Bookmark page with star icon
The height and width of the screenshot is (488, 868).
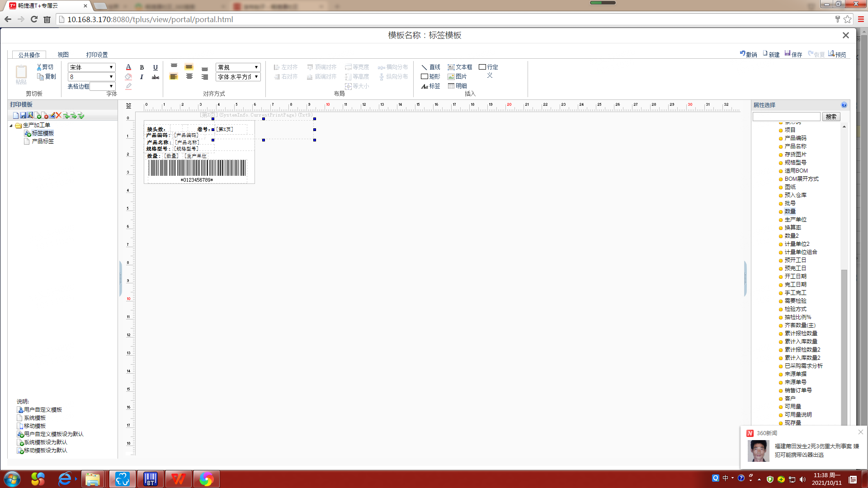pos(848,19)
